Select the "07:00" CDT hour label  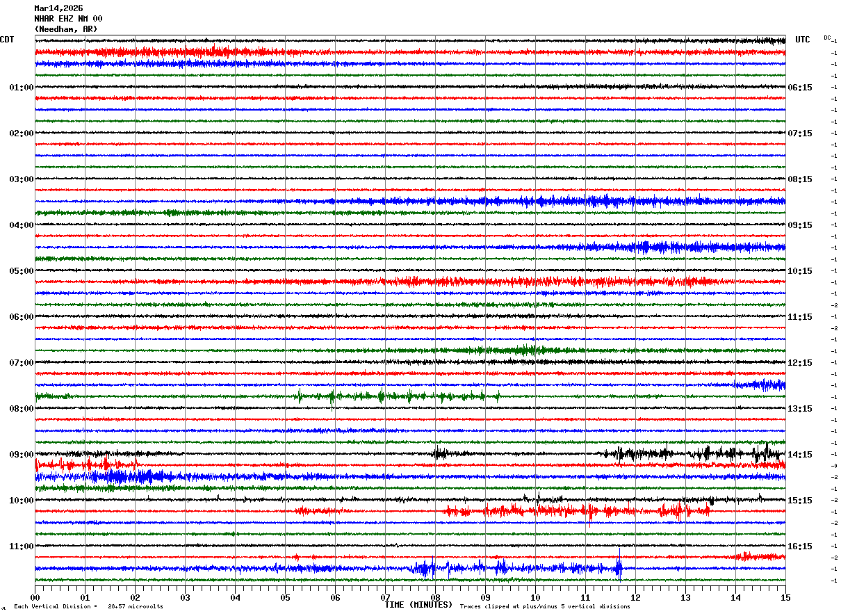pyautogui.click(x=22, y=363)
